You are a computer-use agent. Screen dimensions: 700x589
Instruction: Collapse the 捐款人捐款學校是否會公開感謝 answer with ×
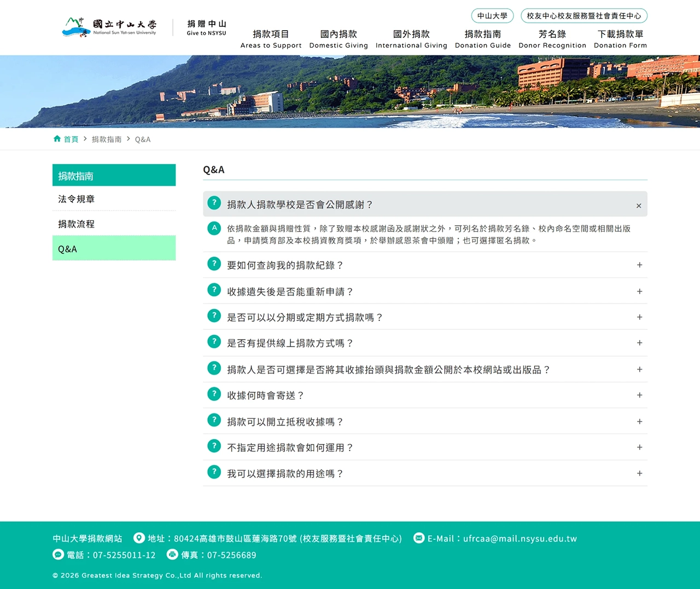click(x=639, y=206)
